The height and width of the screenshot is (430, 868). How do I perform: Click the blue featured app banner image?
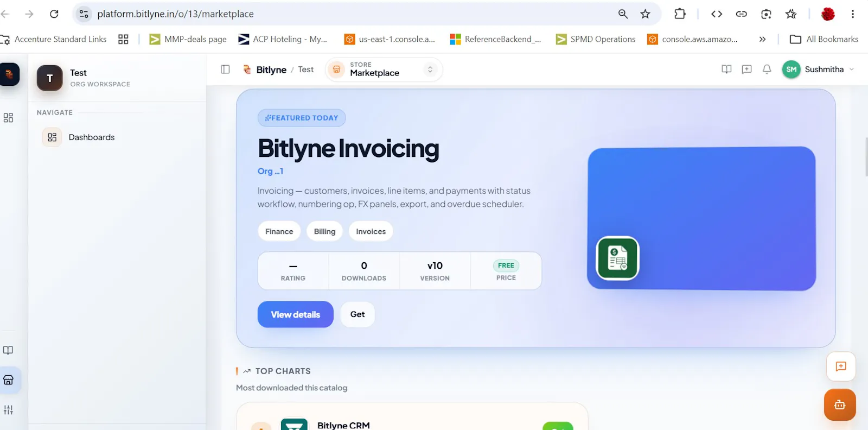point(701,218)
